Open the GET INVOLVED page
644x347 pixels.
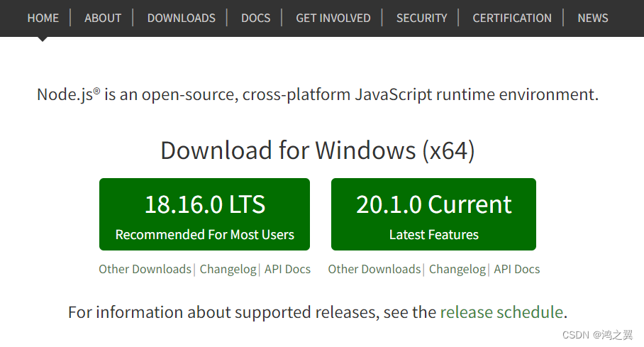(333, 18)
